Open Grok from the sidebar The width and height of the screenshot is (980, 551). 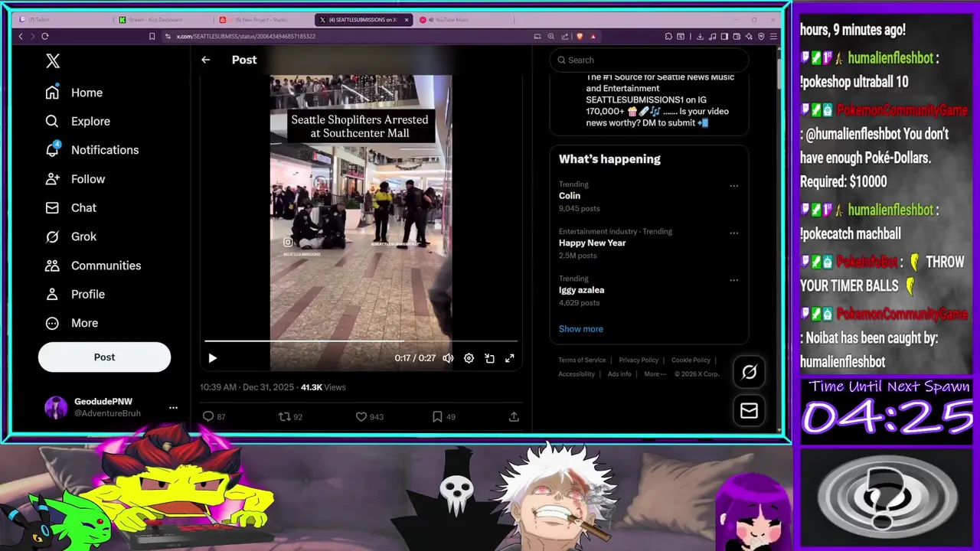tap(70, 236)
